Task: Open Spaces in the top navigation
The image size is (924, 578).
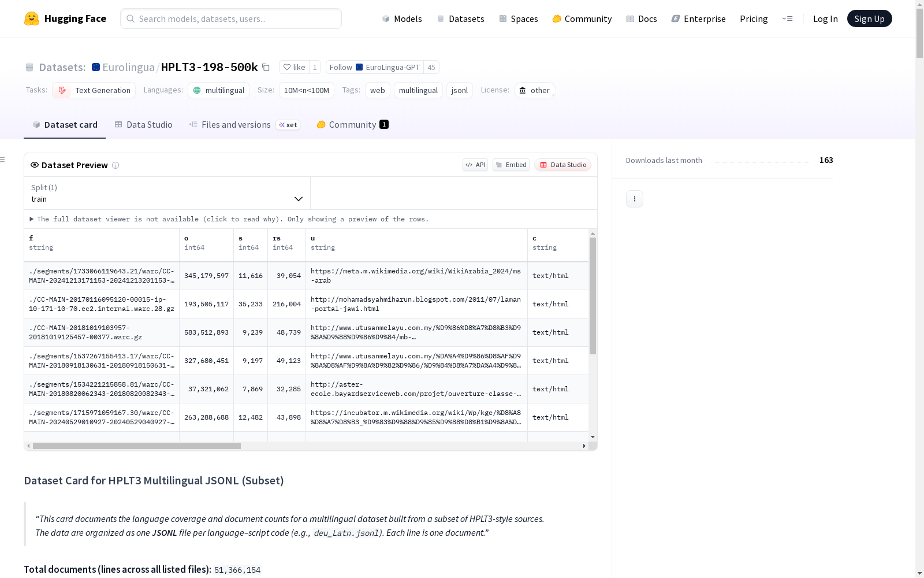Action: point(519,18)
